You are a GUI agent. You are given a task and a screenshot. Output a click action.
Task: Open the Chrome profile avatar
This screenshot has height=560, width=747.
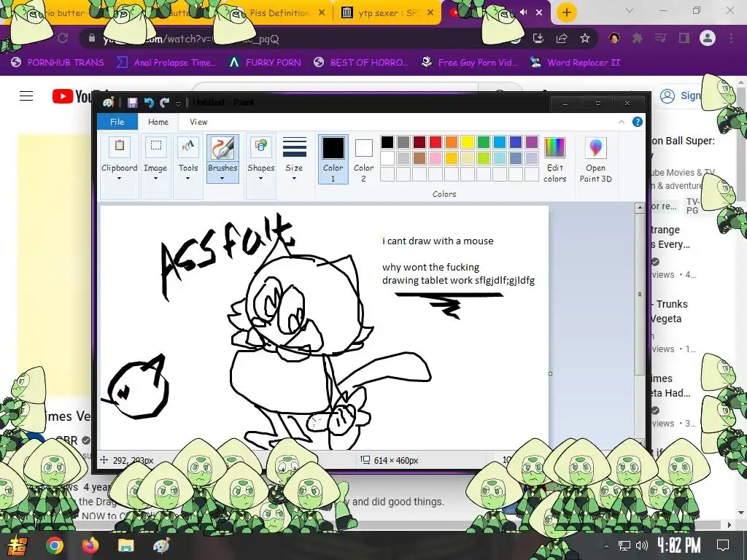(x=708, y=39)
